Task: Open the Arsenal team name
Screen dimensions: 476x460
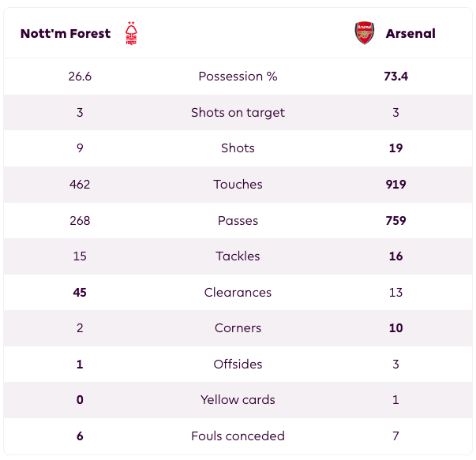Action: (x=410, y=33)
